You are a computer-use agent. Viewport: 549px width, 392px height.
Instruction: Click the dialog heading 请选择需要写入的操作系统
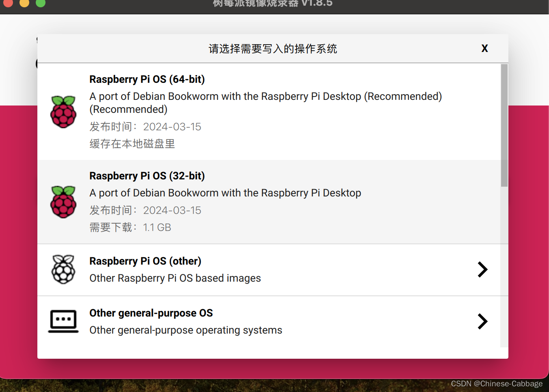coord(273,49)
